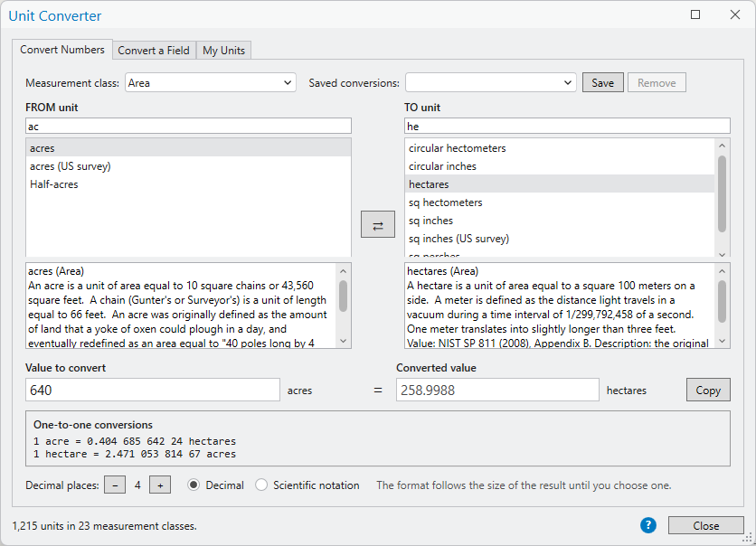Viewport: 756px width, 546px height.
Task: Switch to the Convert a Field tab
Action: point(154,51)
